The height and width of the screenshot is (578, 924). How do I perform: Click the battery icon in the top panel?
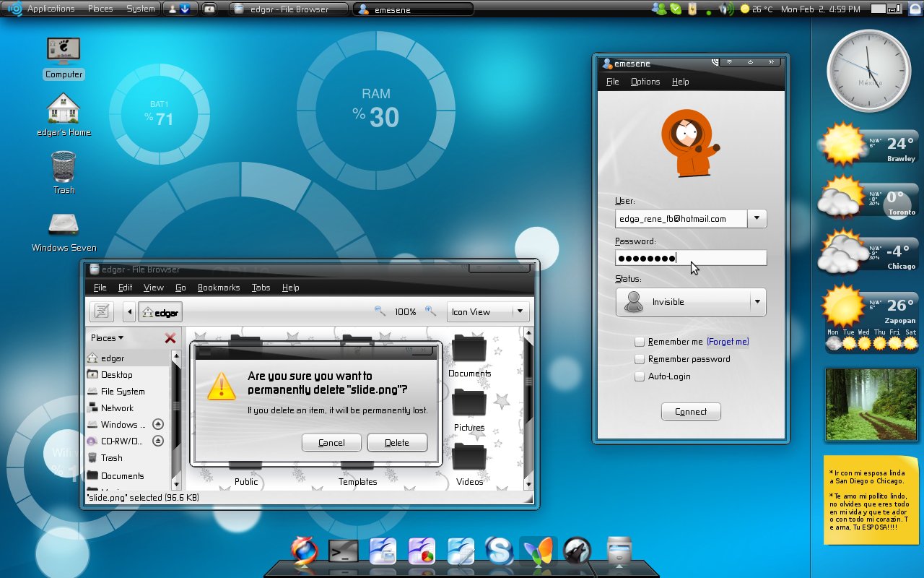[x=692, y=9]
